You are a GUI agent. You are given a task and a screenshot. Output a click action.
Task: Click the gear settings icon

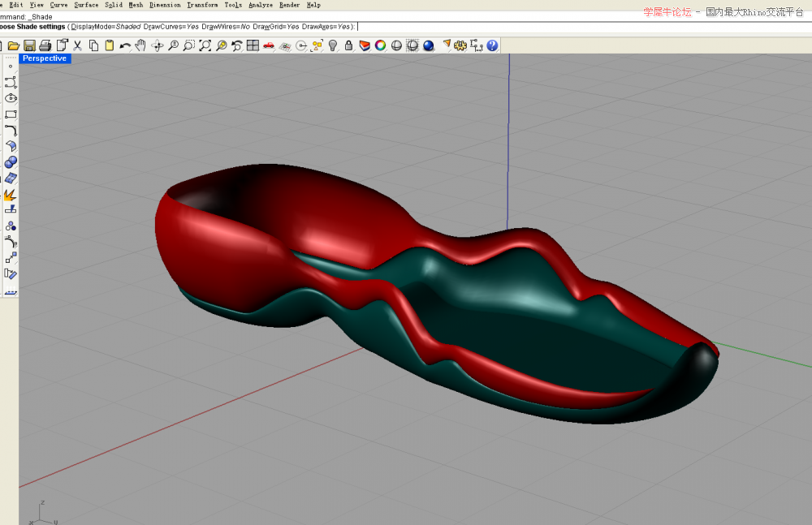pos(460,45)
